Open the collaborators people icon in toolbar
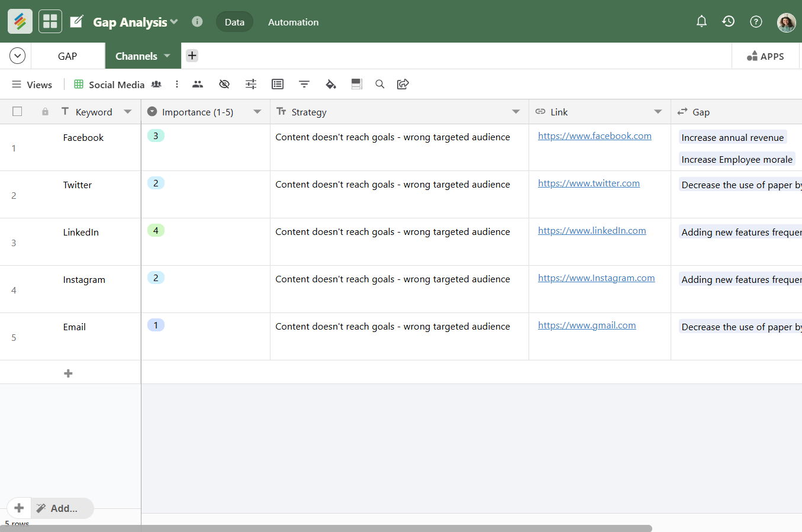802x532 pixels. click(198, 84)
